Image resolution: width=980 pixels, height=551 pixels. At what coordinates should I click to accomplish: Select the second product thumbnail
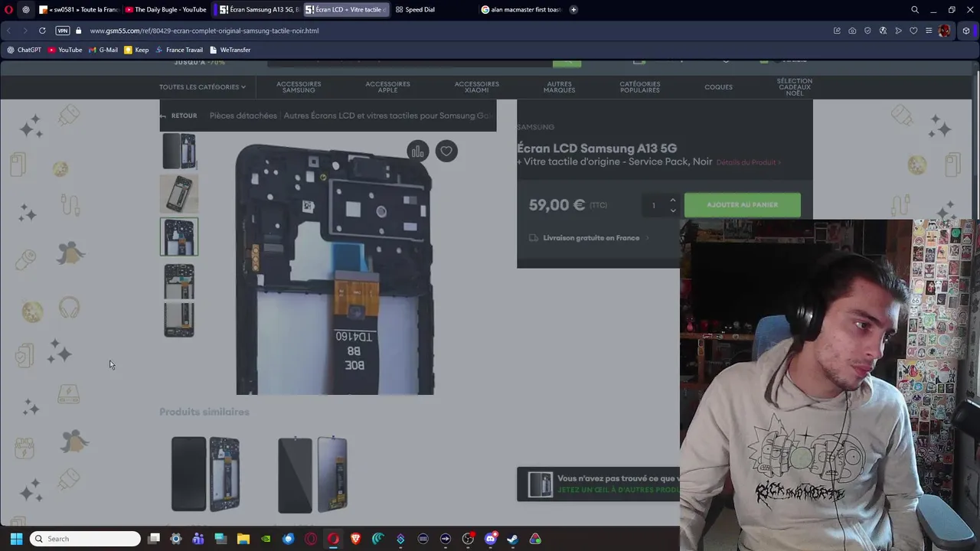(x=179, y=194)
